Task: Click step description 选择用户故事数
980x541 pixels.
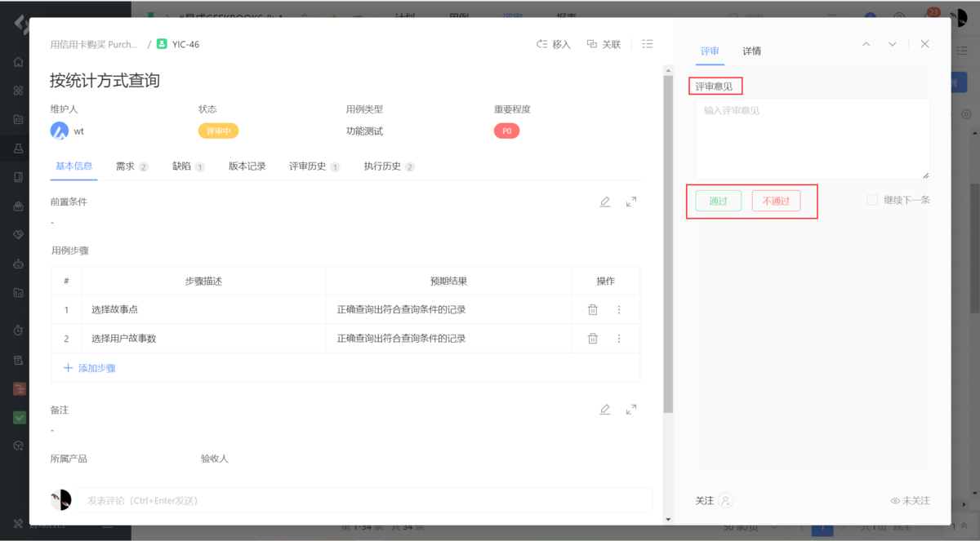Action: (x=123, y=338)
